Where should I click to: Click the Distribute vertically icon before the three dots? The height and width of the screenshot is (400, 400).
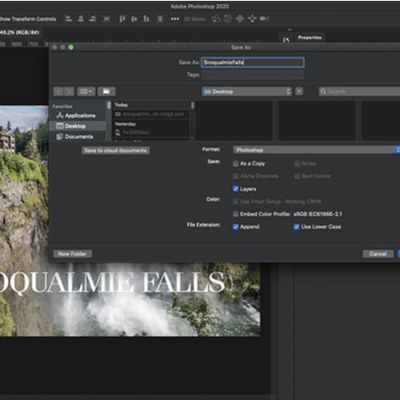(x=160, y=19)
